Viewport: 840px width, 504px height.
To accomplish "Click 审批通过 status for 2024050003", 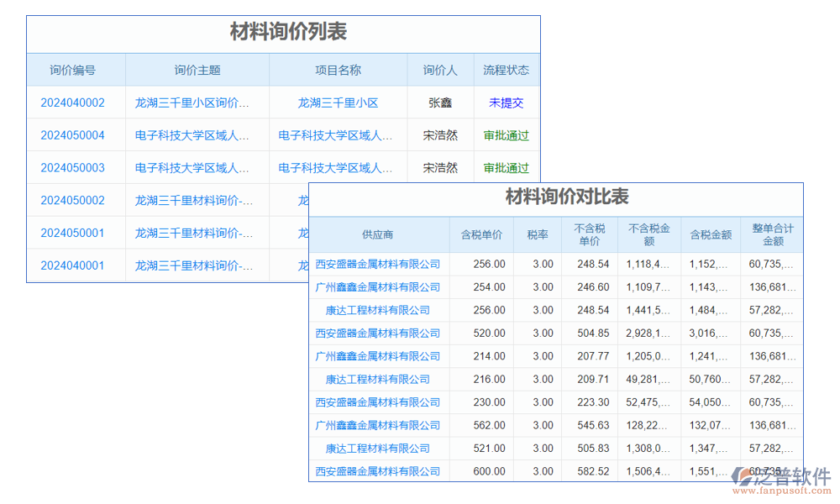I will coord(507,167).
